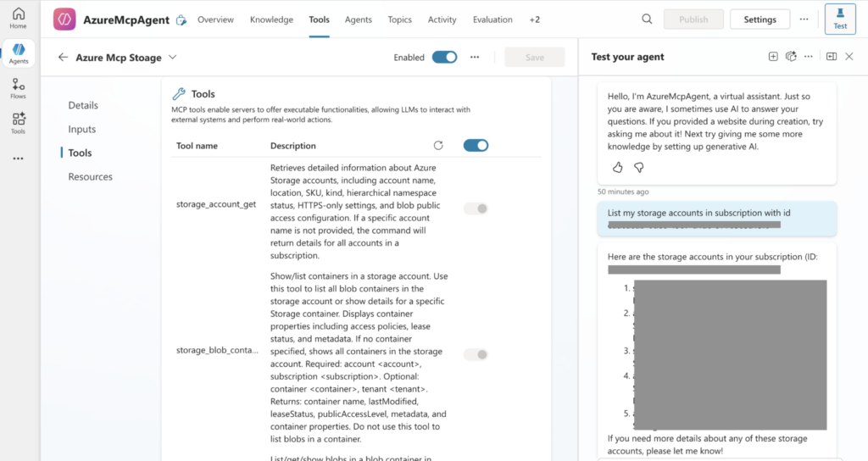Image resolution: width=868 pixels, height=461 pixels.
Task: Toggle the Enabled switch off
Action: tap(444, 58)
